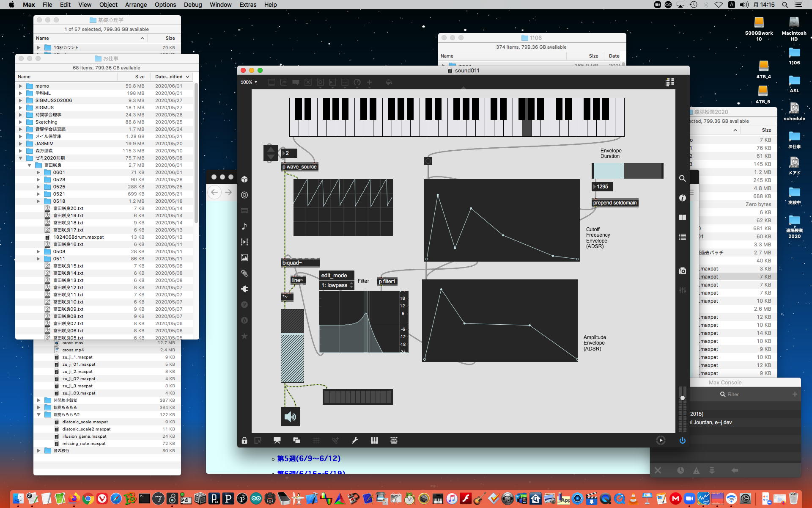Open the 100% zoom dropdown
Screen dimensions: 812x508
[249, 82]
